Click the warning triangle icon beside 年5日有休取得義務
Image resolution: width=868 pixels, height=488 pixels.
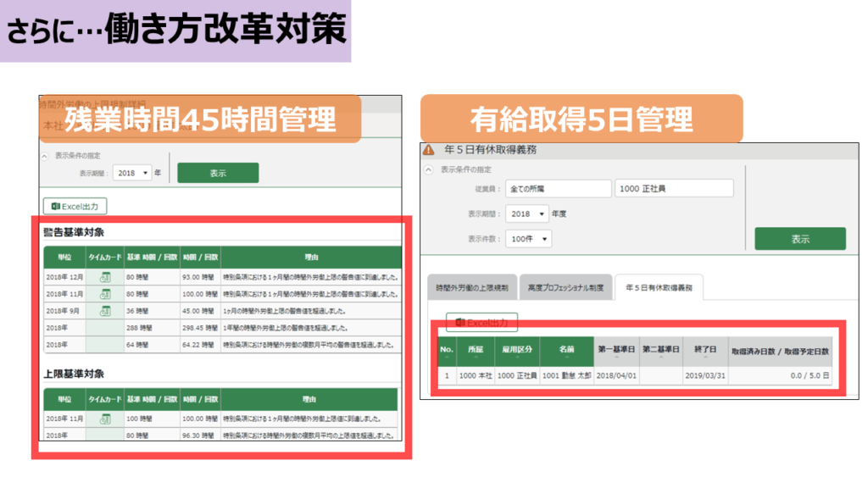(429, 150)
